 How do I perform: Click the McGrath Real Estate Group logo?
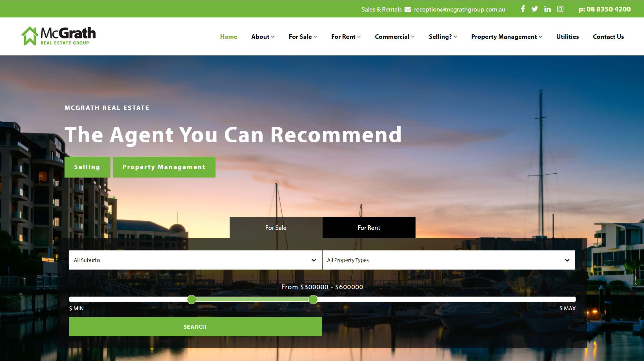59,36
